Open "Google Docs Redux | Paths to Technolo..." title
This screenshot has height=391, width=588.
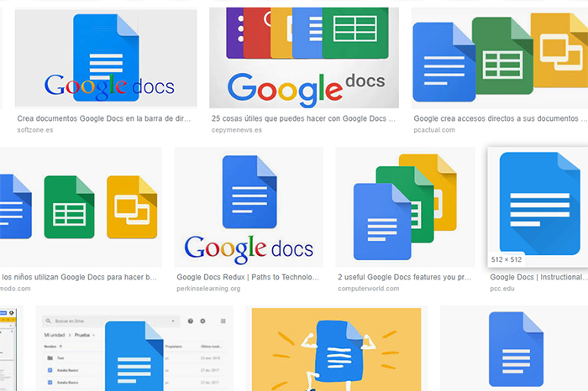[249, 277]
